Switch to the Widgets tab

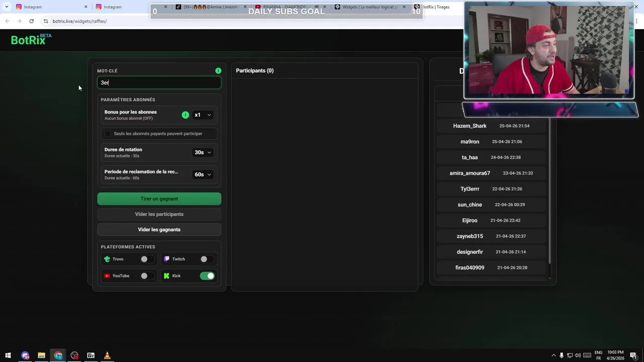(370, 7)
